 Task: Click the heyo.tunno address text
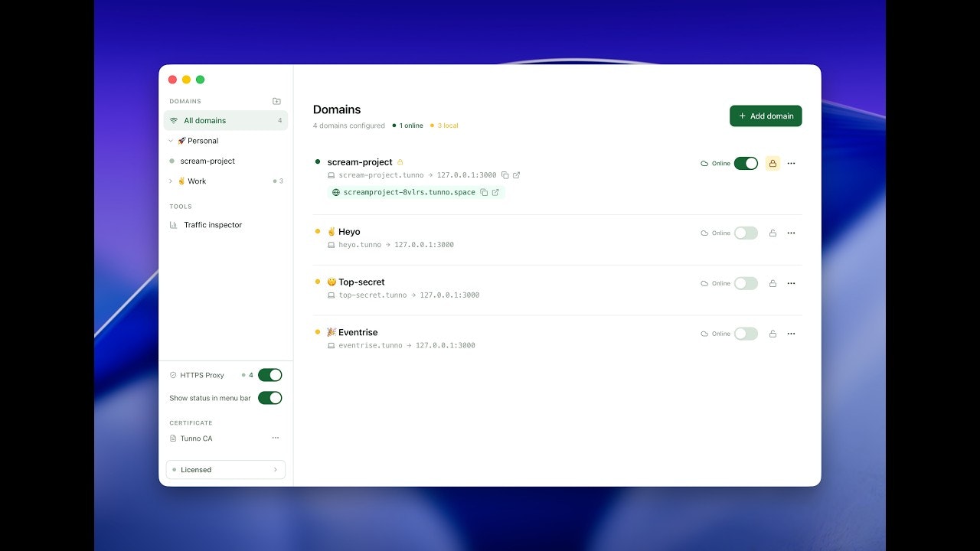click(x=360, y=245)
